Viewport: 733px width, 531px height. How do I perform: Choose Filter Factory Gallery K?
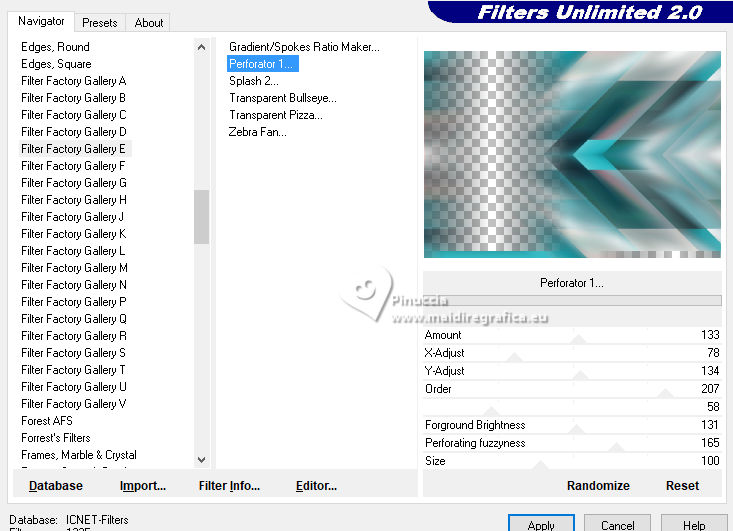(73, 234)
